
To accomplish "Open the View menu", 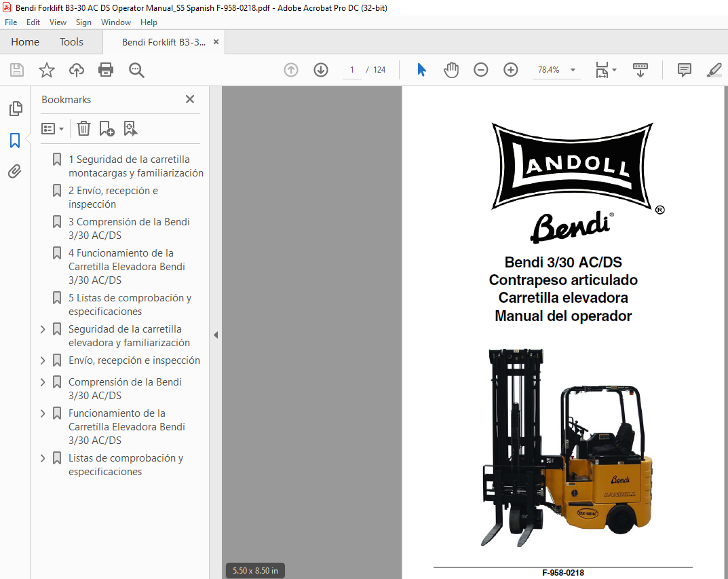I will [x=58, y=22].
